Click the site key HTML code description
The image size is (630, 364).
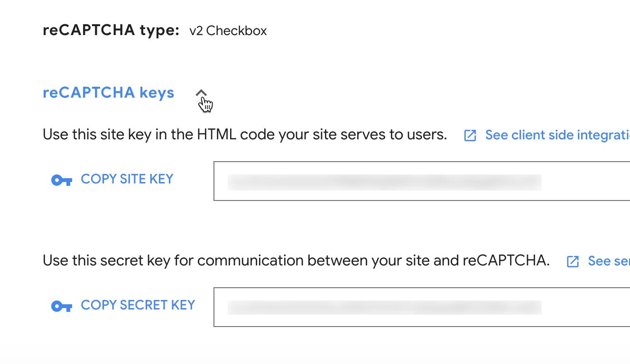pyautogui.click(x=245, y=135)
